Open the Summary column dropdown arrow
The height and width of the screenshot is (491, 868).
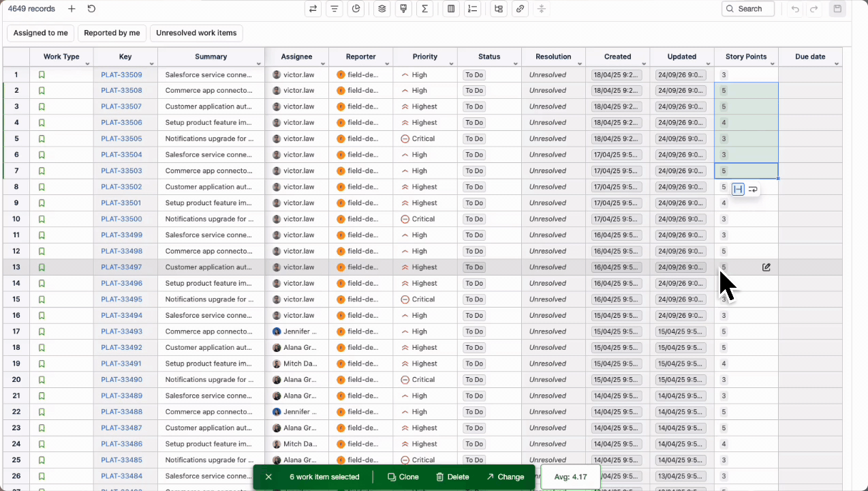click(258, 64)
